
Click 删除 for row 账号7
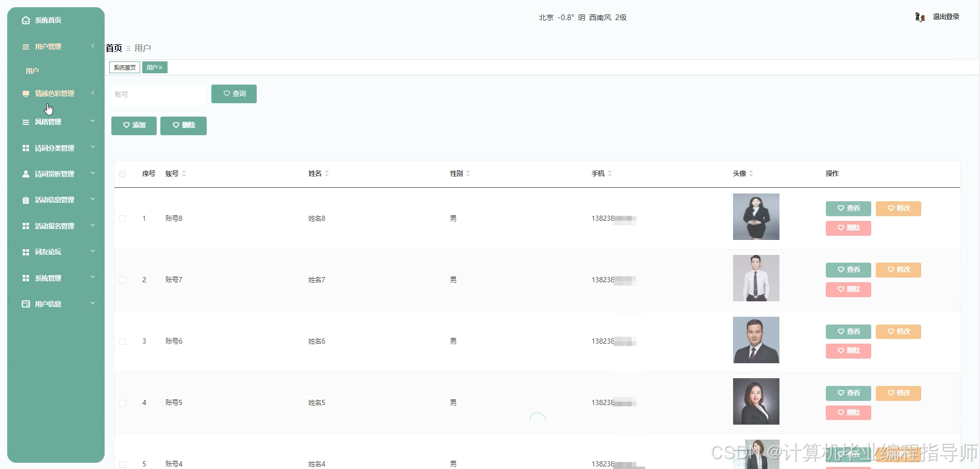849,289
